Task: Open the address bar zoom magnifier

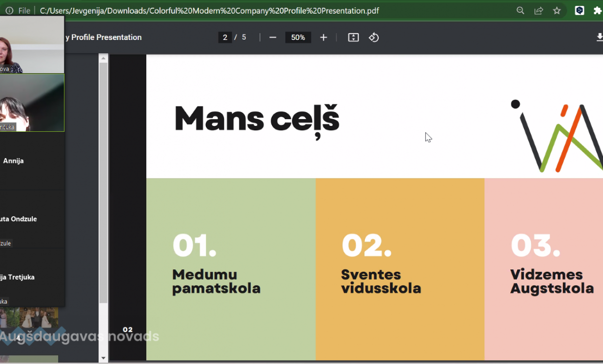Action: 521,11
